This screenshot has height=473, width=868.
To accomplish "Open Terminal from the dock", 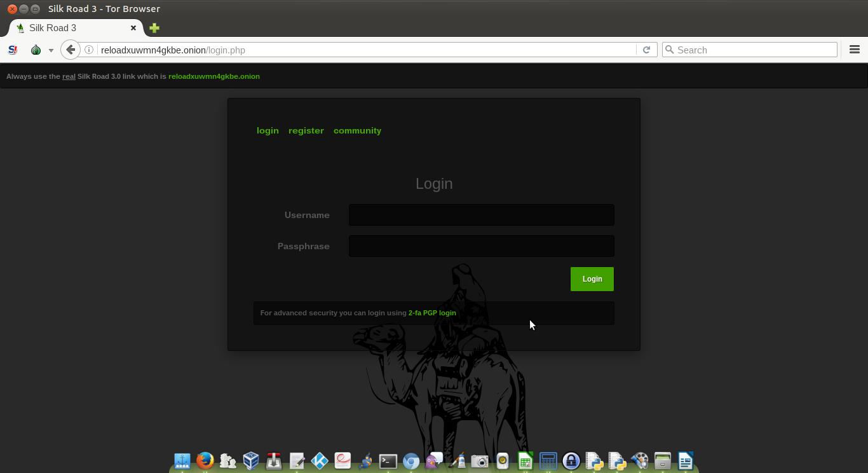I will [388, 460].
